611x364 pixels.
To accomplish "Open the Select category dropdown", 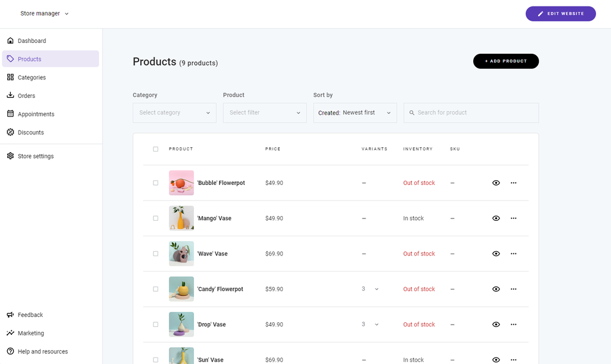I will click(x=174, y=113).
